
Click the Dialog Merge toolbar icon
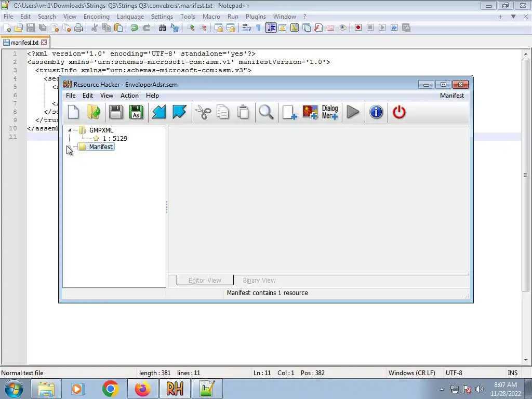[330, 112]
